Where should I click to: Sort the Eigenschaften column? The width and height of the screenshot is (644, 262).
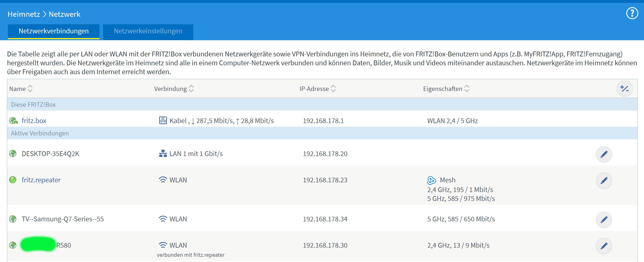(x=466, y=89)
